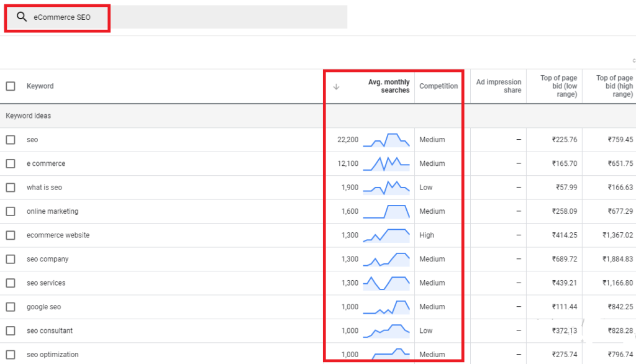Check the box for 'seo consultant'
The height and width of the screenshot is (364, 636).
pyautogui.click(x=11, y=330)
